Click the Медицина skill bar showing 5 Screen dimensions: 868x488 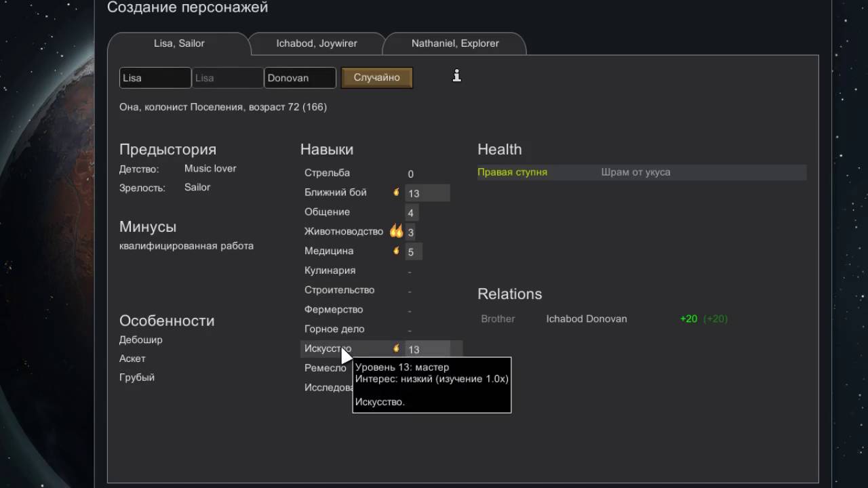coord(414,251)
